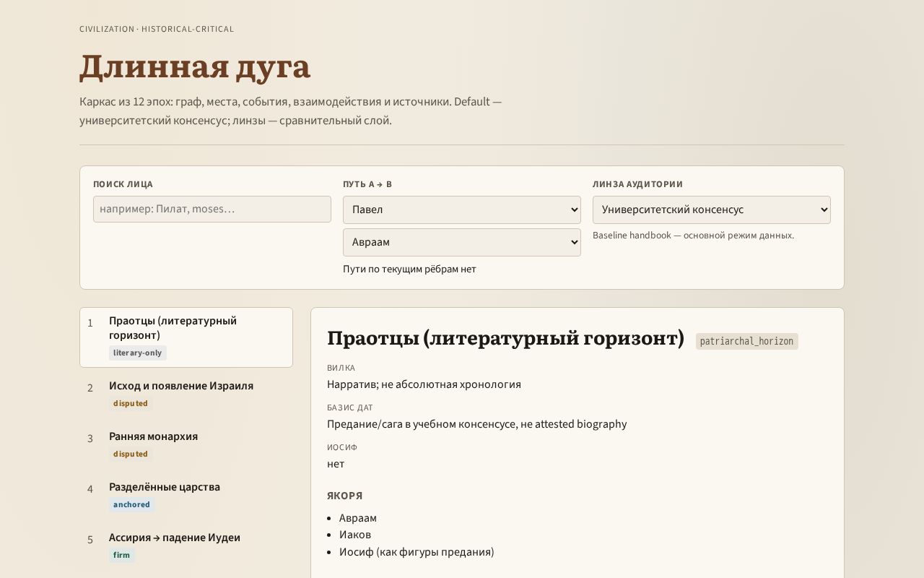924x578 pixels.
Task: Click the anchor item Авраам
Action: tap(358, 518)
